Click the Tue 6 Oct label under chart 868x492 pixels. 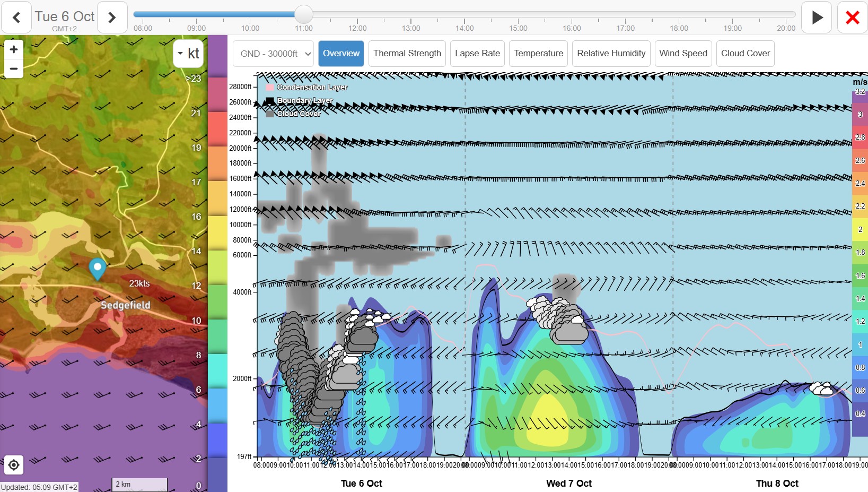(x=361, y=483)
